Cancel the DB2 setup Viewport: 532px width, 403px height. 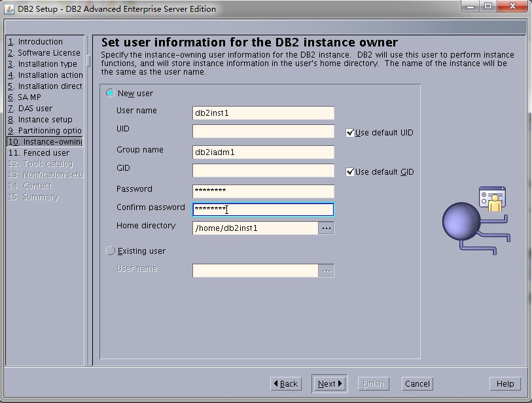[x=417, y=383]
